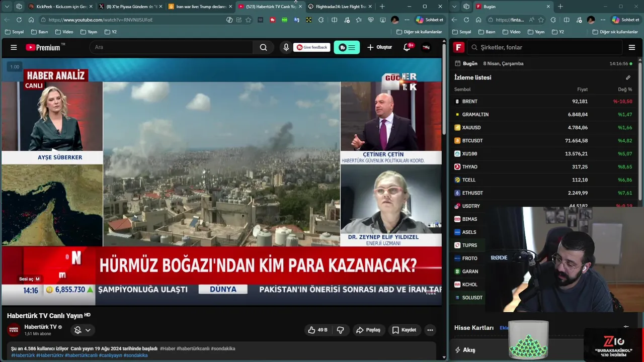Reload the YouTube page
Screen dimensions: 644x362
point(19,20)
